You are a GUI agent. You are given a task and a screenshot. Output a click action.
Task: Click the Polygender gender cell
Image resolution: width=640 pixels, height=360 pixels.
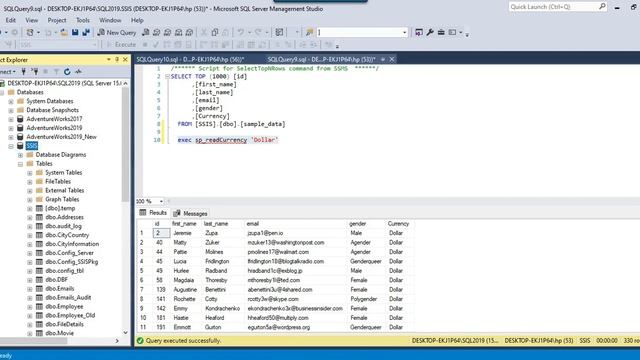(366, 299)
